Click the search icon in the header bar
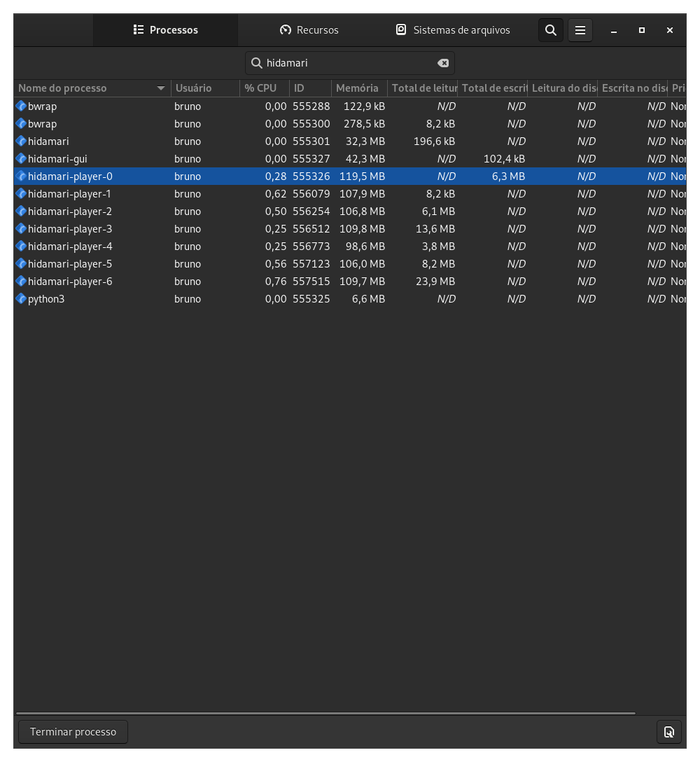This screenshot has width=700, height=762. point(551,30)
